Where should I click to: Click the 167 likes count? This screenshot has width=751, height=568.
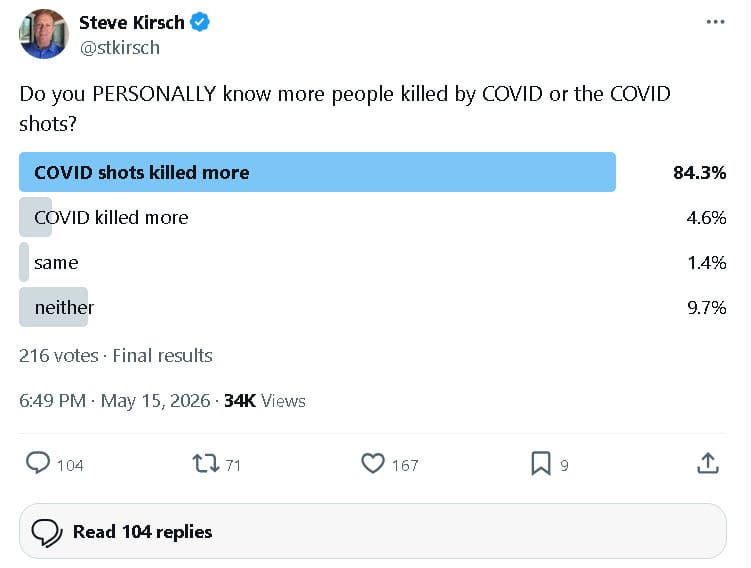[x=405, y=466]
